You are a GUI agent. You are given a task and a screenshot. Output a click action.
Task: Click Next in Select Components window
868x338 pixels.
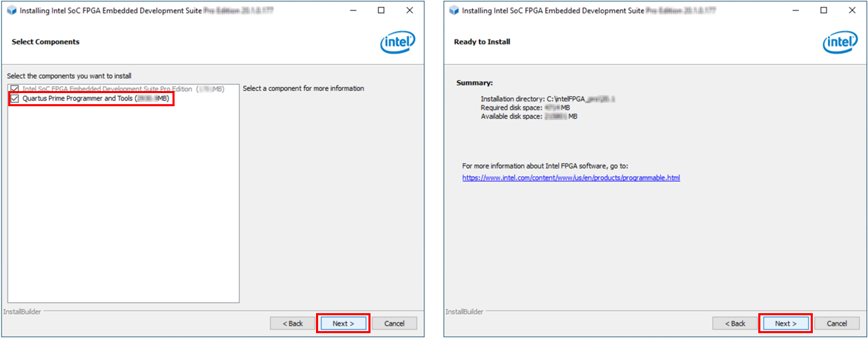[x=343, y=324]
